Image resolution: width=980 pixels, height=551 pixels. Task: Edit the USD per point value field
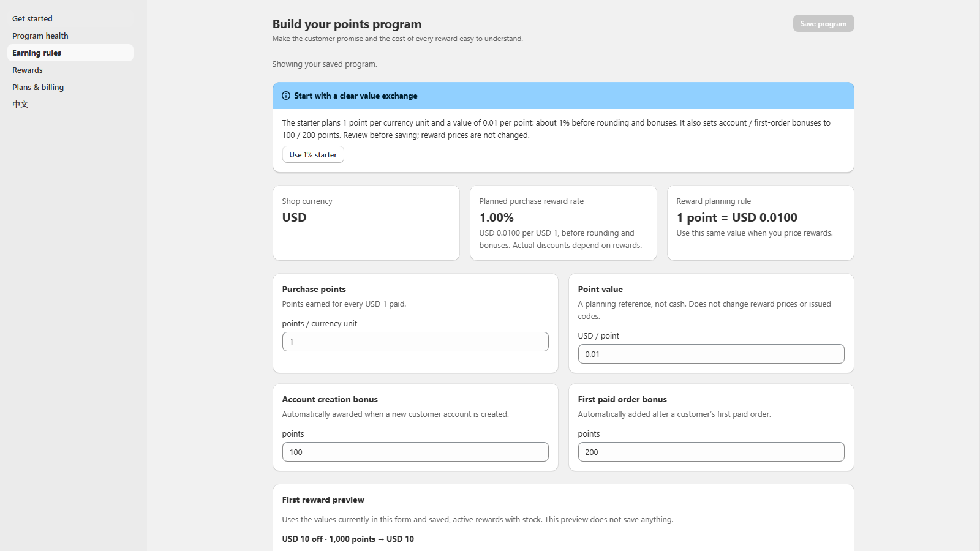tap(711, 354)
